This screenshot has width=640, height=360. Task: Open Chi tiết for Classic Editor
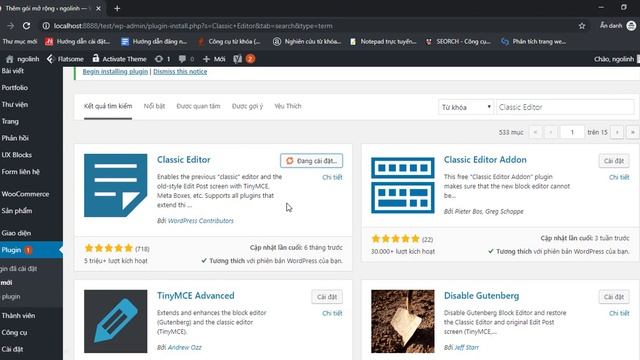point(332,177)
